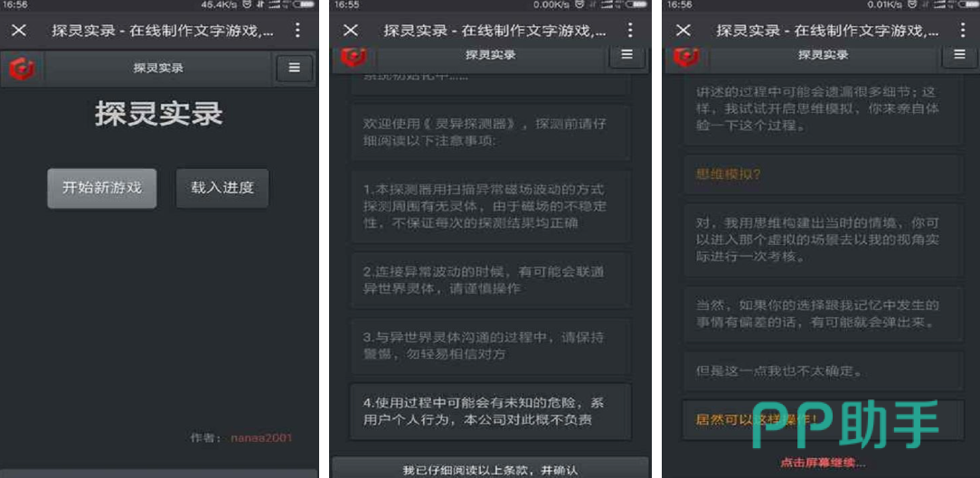Open the three-dot overflow menu on the middle screen
Viewport: 980px width, 478px height.
pyautogui.click(x=630, y=31)
